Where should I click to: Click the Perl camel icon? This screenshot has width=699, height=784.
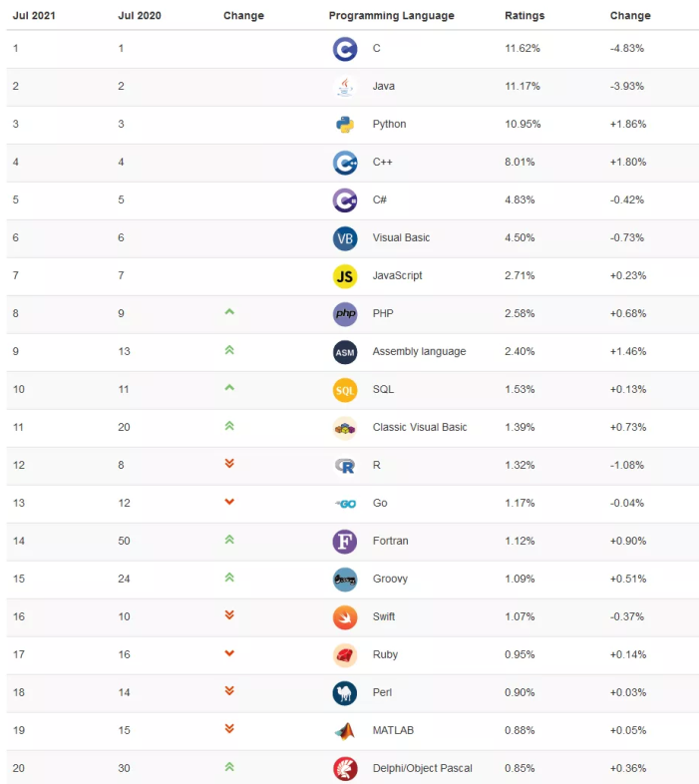click(345, 693)
